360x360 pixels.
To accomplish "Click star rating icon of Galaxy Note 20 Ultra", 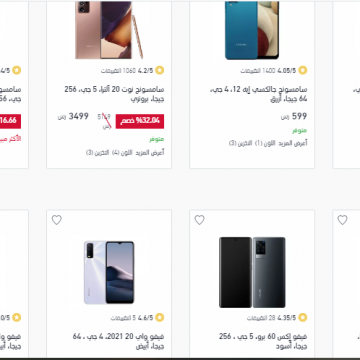I will 160,70.
